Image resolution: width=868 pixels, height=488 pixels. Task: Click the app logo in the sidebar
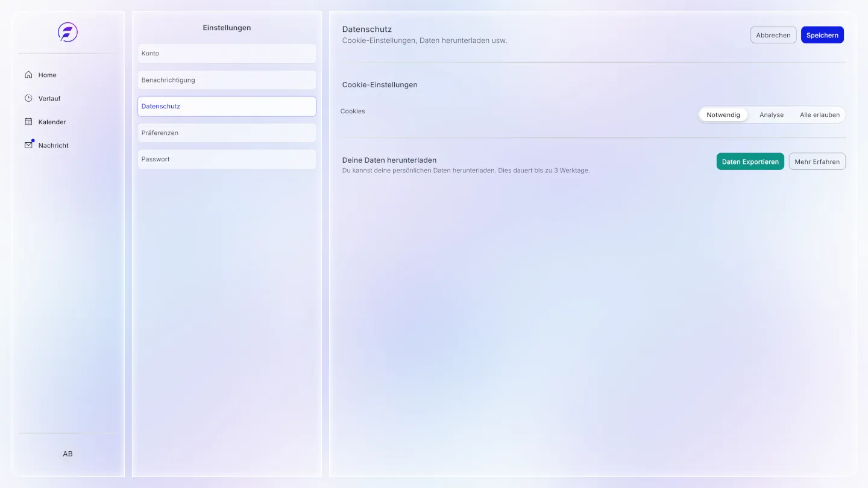click(68, 32)
